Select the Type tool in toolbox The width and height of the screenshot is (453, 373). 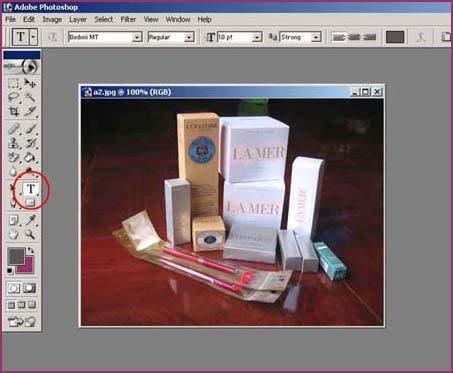click(x=31, y=189)
